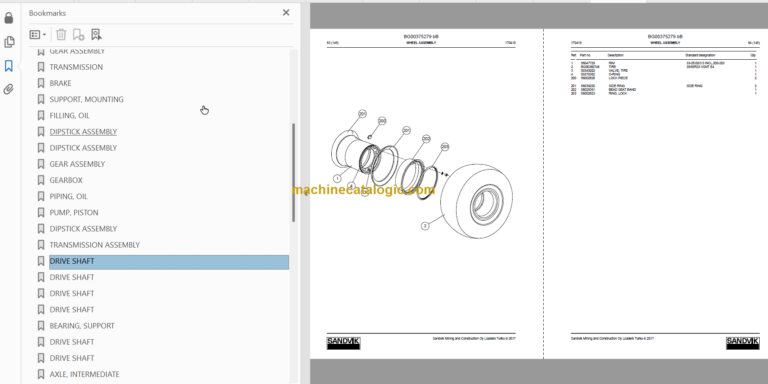Image resolution: width=768 pixels, height=384 pixels.
Task: Click the parts table Description column header
Action: tap(615, 55)
